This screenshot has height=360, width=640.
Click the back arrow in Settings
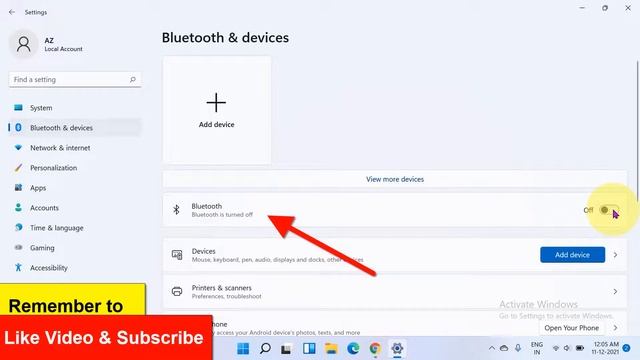point(12,12)
